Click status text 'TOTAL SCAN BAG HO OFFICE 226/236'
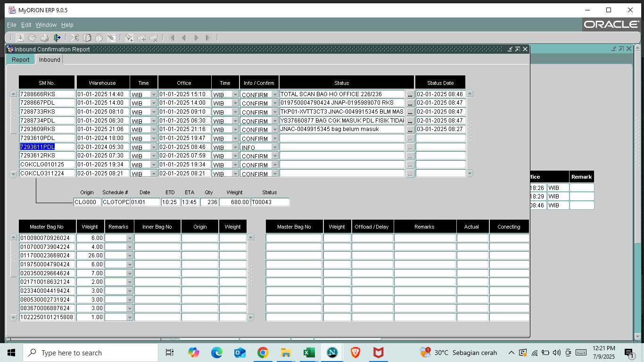Viewport: 644px width, 362px height. 342,94
